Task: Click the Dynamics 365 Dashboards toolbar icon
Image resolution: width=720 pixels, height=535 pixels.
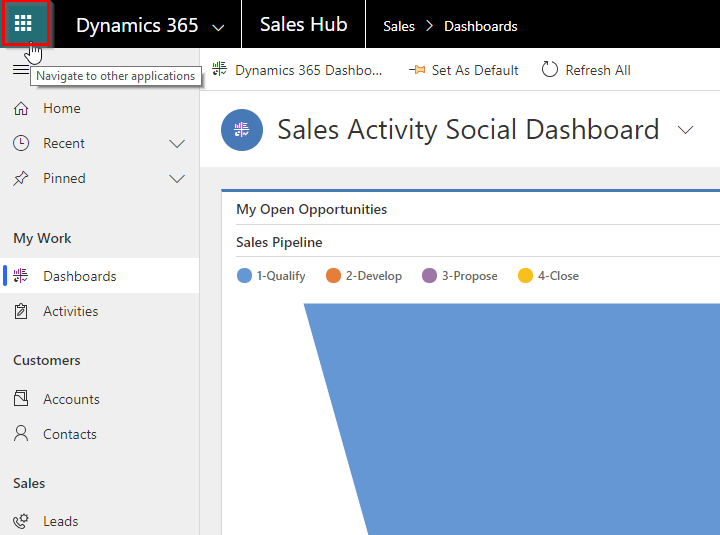Action: (219, 69)
